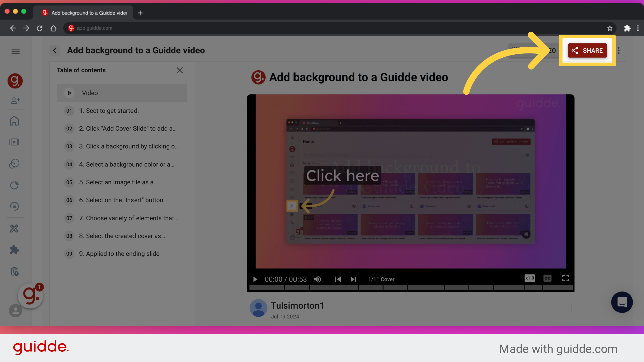The image size is (644, 362).
Task: Open the three-dot options menu beside SHARE
Action: tap(618, 50)
